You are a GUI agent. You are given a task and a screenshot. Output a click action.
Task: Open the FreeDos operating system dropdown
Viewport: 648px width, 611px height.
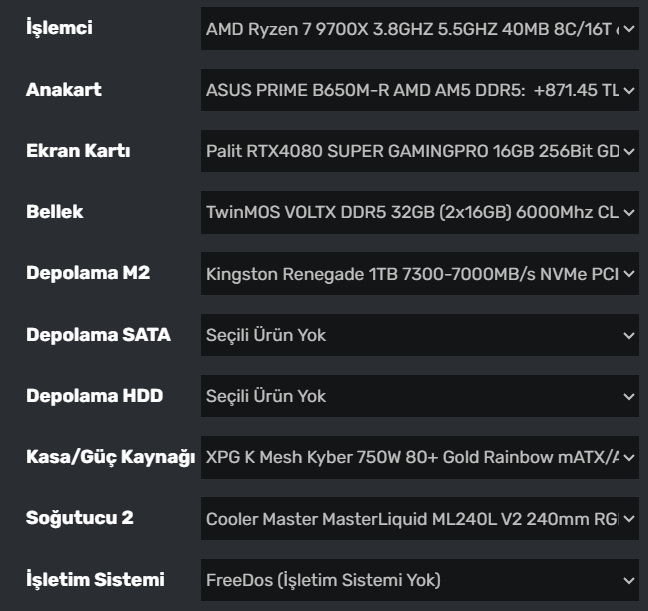410,580
